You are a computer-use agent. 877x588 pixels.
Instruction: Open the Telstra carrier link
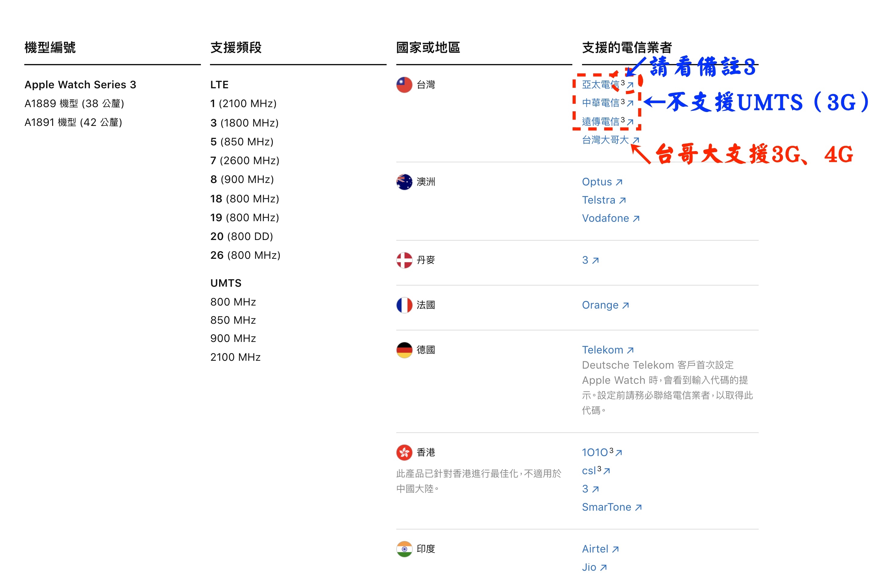(604, 200)
